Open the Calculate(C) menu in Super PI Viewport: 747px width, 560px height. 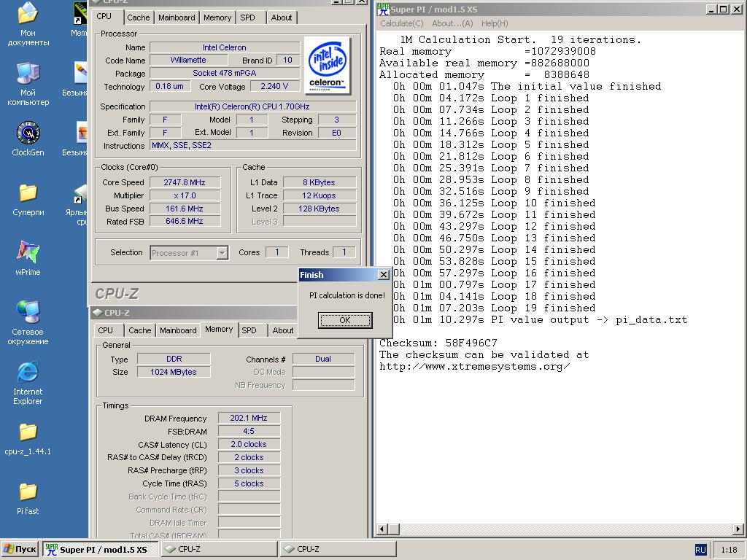[x=402, y=23]
